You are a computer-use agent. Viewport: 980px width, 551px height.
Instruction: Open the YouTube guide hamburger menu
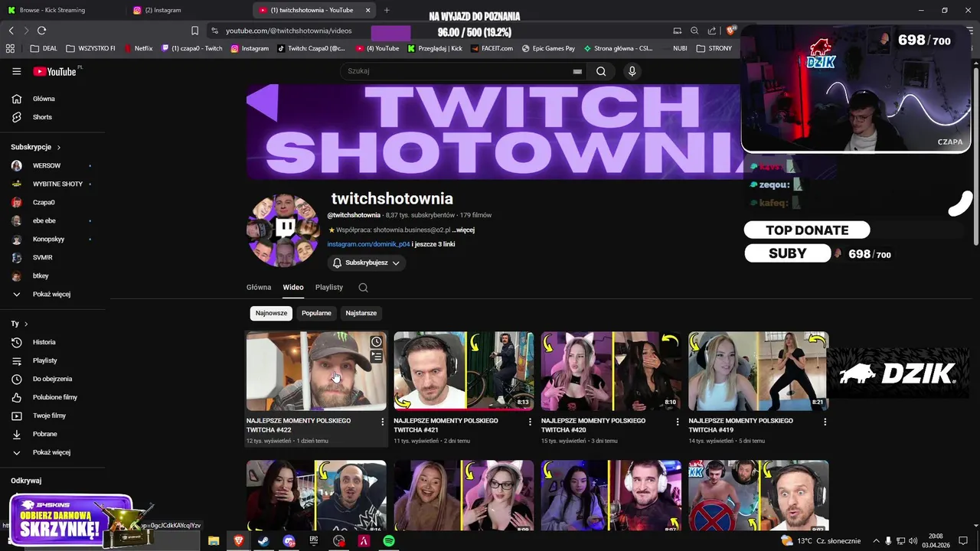click(16, 71)
